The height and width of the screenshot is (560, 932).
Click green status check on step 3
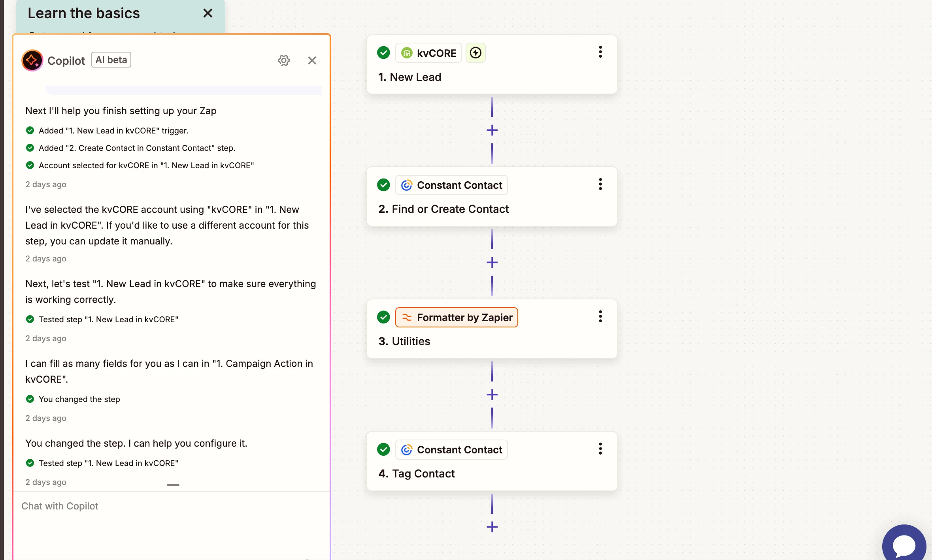click(x=383, y=317)
